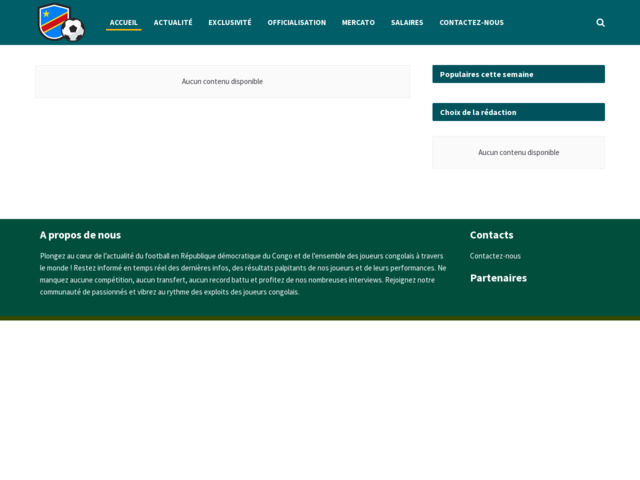
Task: Navigate to the Officialisation page
Action: tap(296, 22)
